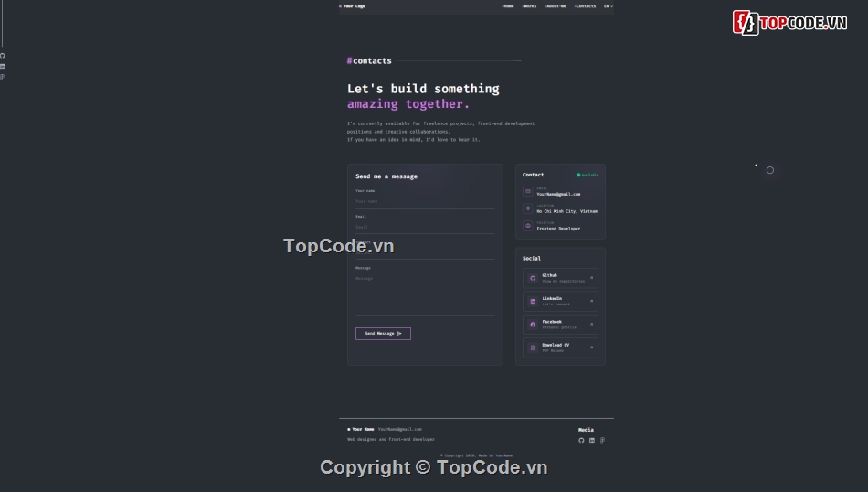868x492 pixels.
Task: Click the LinkedIn icon in the Social card
Action: pos(533,302)
